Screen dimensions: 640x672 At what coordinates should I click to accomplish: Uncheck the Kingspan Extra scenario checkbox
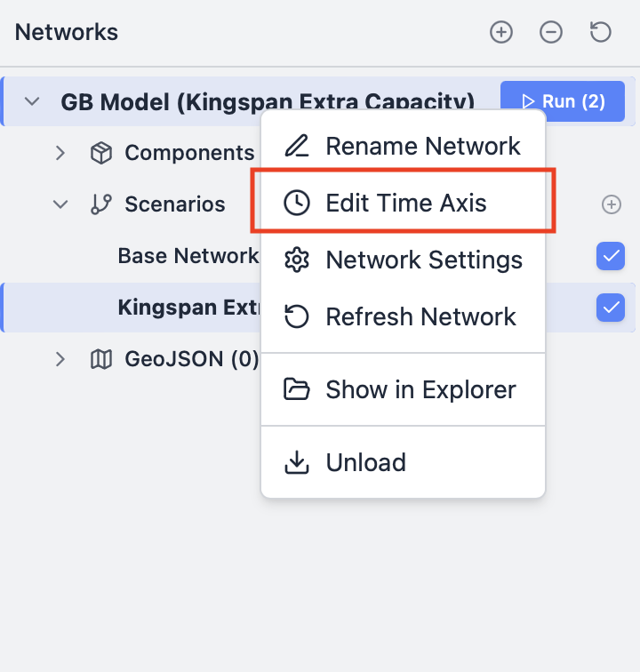point(611,308)
